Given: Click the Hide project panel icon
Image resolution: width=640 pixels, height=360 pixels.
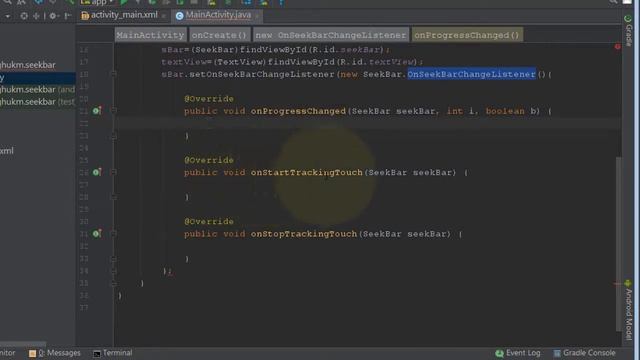Looking at the screenshot, I should [x=68, y=16].
